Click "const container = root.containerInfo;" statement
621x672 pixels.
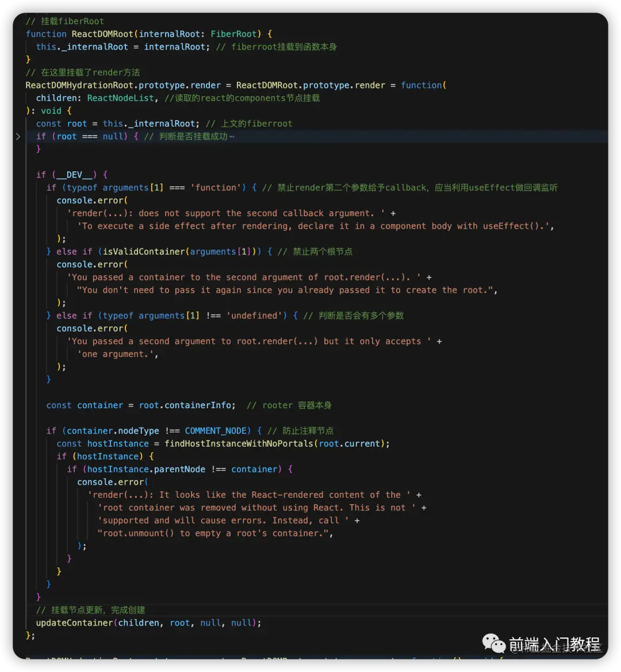141,405
